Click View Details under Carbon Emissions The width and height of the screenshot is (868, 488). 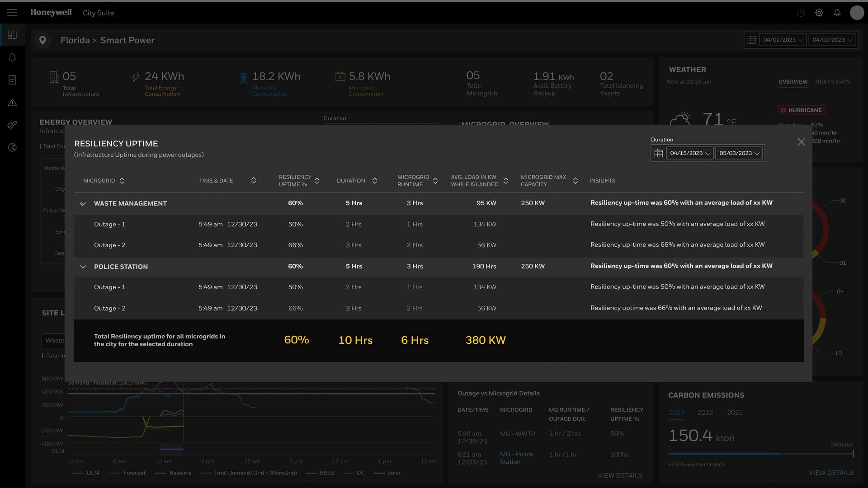coord(831,473)
